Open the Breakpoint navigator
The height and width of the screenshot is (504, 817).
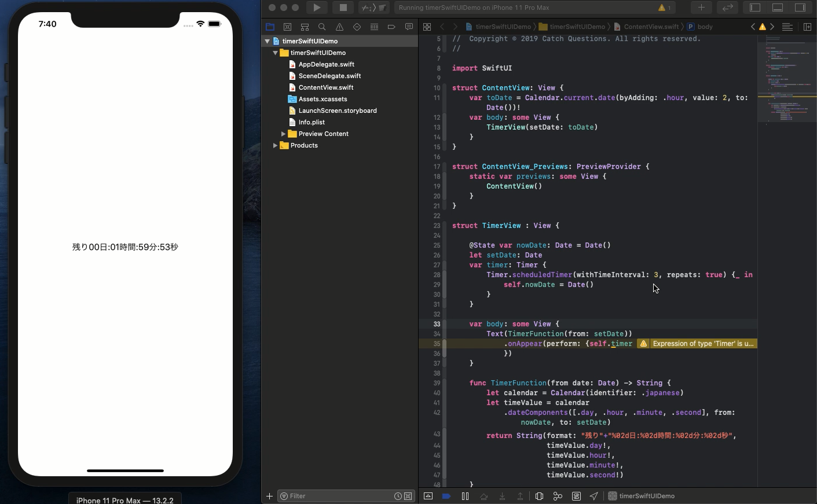click(x=392, y=27)
